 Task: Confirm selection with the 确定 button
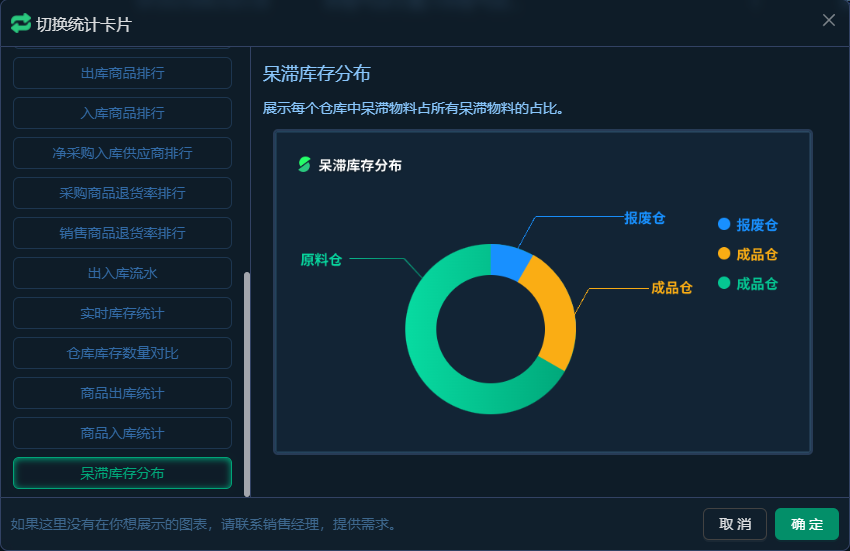tap(806, 524)
